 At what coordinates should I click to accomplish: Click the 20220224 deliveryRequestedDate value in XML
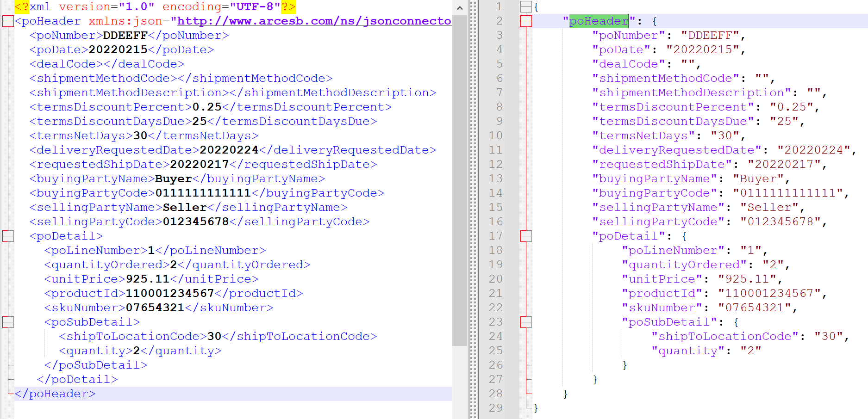click(229, 150)
